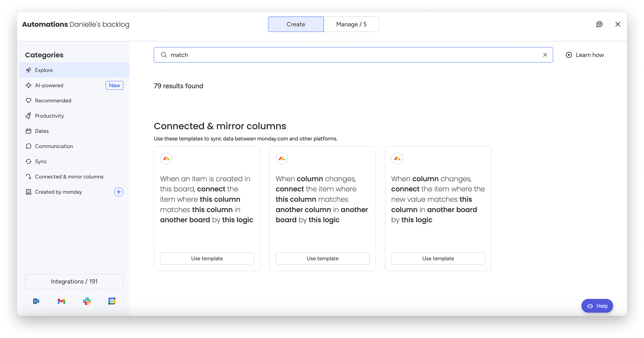The width and height of the screenshot is (644, 338).
Task: Open the Outlook integration icon
Action: coord(36,301)
